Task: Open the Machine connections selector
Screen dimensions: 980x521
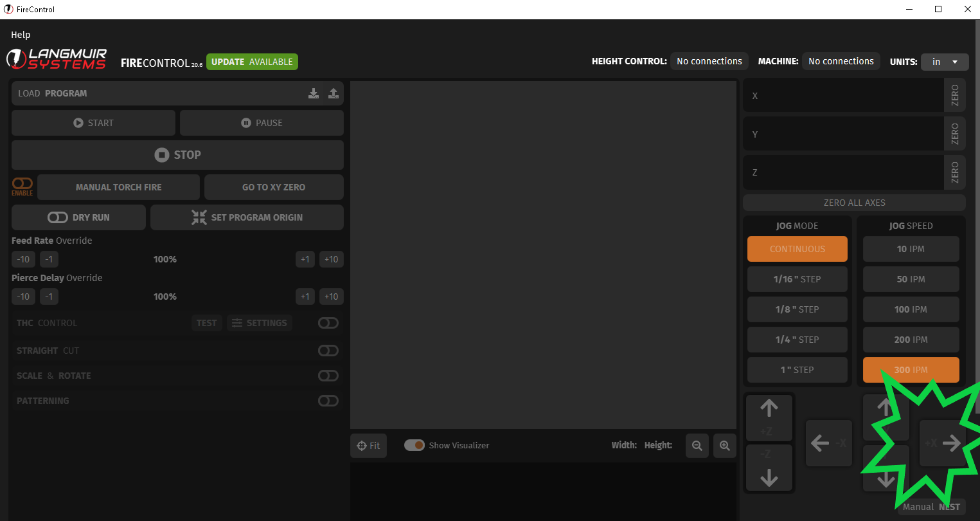Action: [841, 61]
